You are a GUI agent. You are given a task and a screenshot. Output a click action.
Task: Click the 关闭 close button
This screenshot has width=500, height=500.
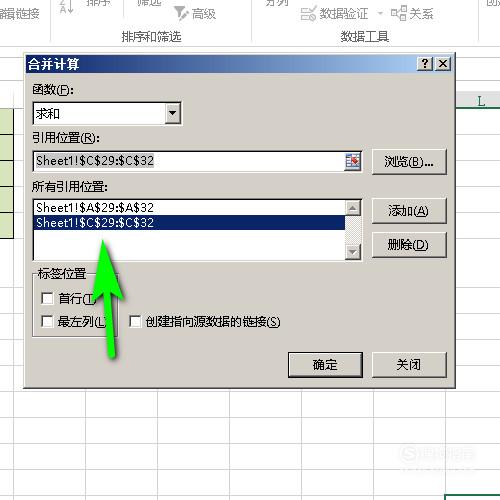[409, 365]
